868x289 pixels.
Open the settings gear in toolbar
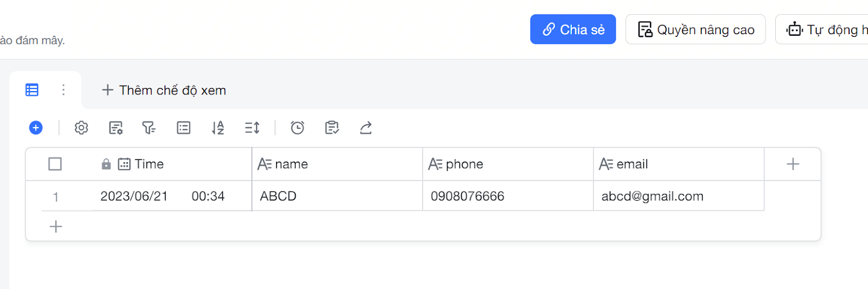pos(81,128)
